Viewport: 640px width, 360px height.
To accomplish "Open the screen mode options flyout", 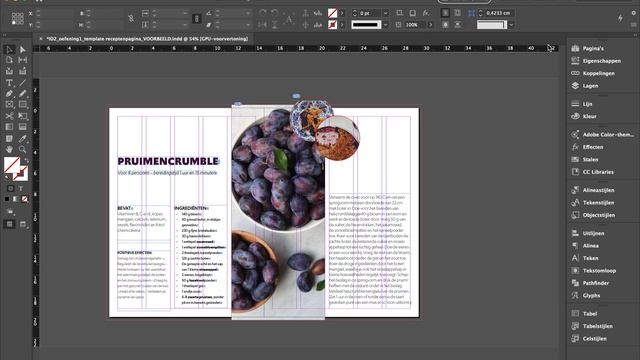I will [x=23, y=224].
